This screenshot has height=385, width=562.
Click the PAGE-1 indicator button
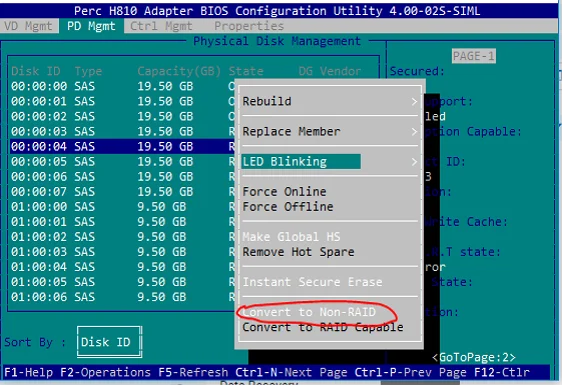[x=473, y=56]
